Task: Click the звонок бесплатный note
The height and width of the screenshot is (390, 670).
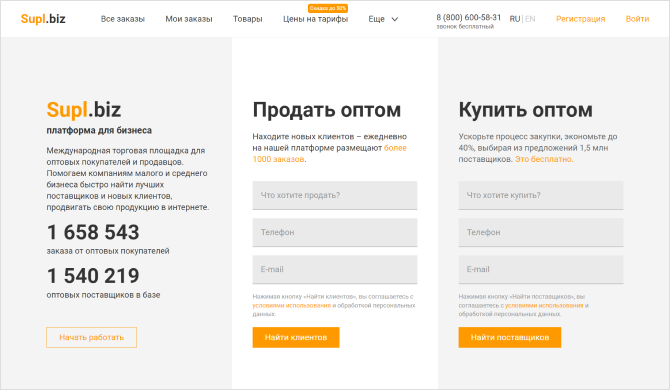Action: [465, 26]
